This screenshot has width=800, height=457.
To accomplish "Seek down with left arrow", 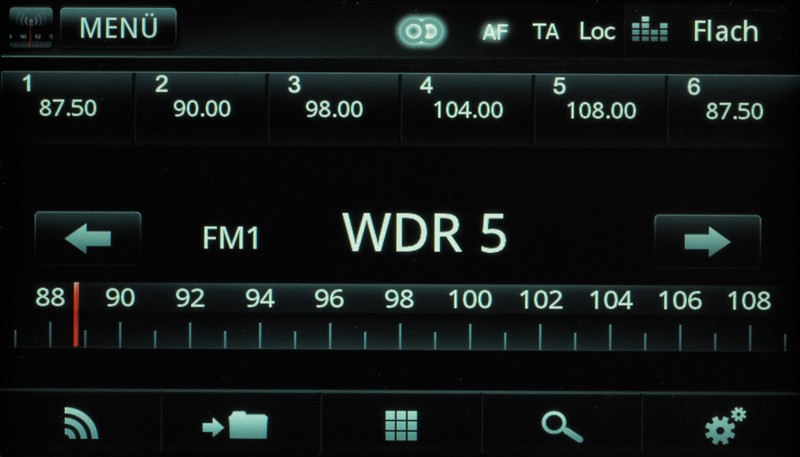I will [88, 238].
